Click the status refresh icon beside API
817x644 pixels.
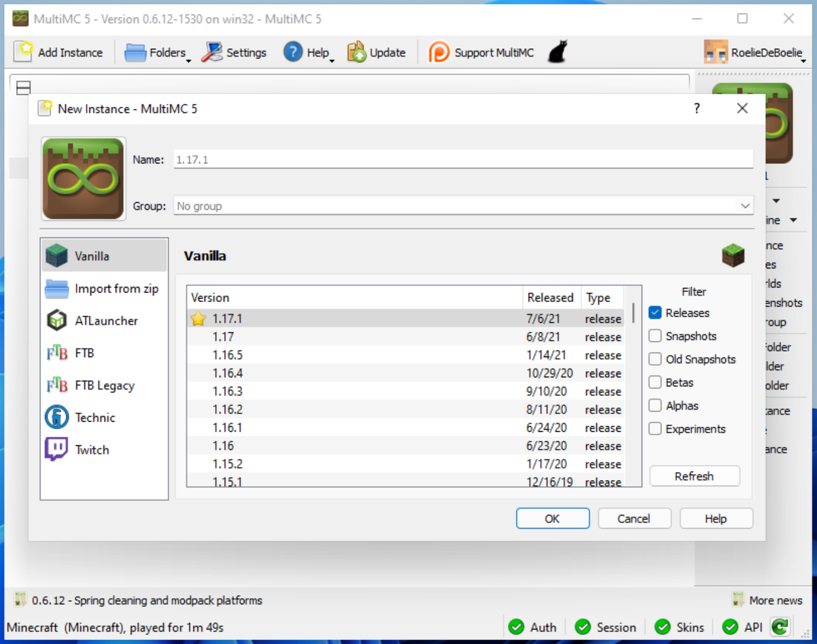(780, 627)
